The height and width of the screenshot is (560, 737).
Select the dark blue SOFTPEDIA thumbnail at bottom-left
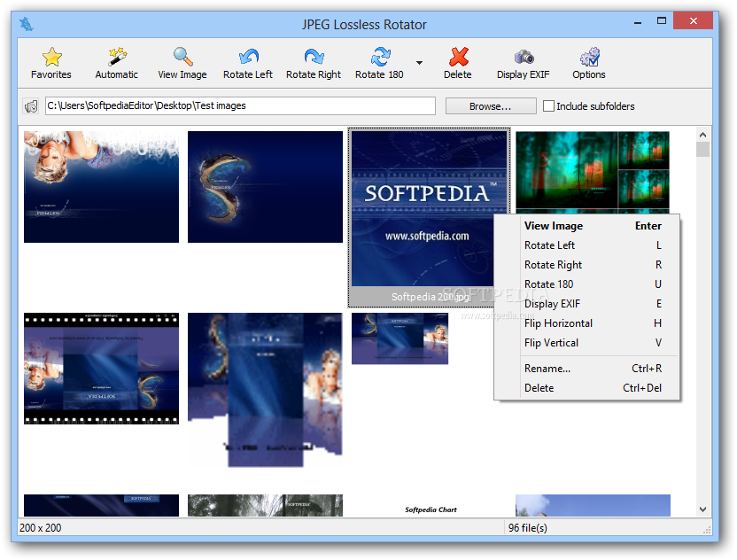[x=102, y=505]
